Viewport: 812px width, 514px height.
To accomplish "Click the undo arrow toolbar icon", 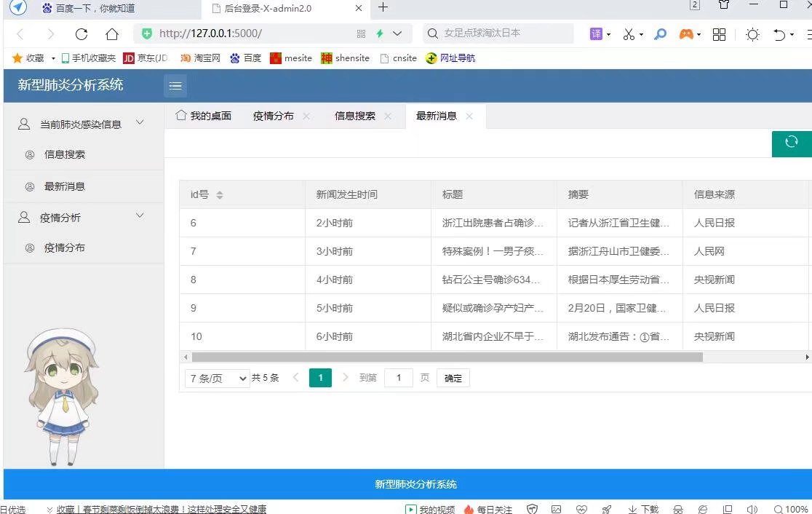I will (x=779, y=34).
